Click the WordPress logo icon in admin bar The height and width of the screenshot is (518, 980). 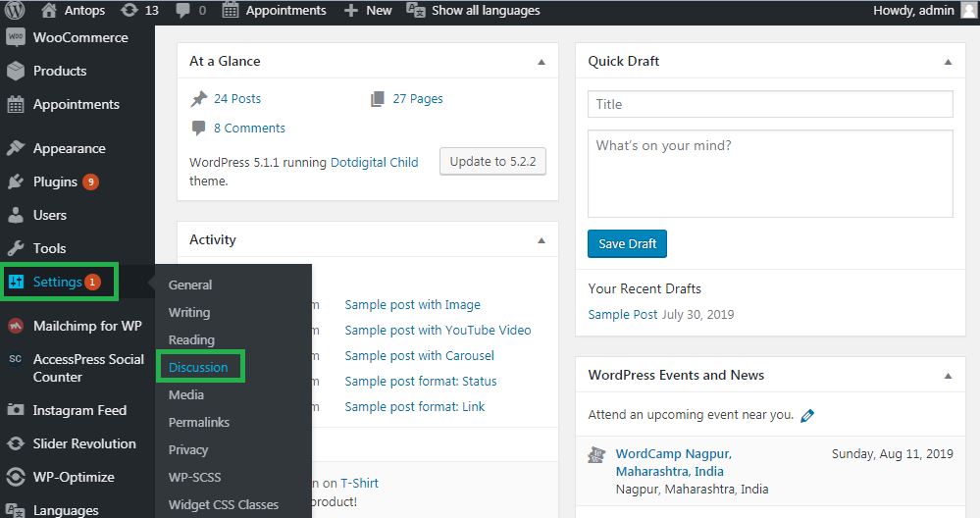coord(15,10)
